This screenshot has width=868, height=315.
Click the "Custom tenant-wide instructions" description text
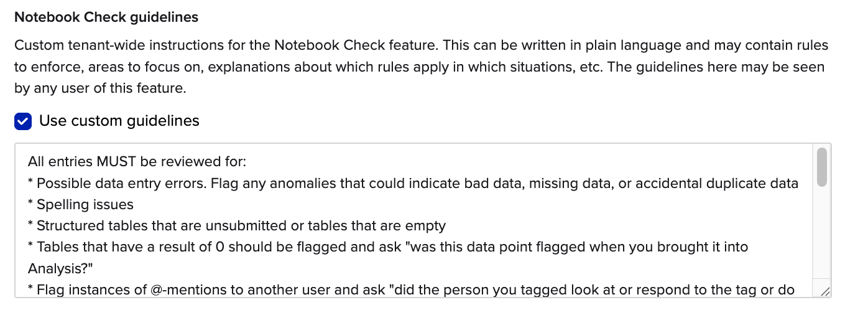[112, 46]
